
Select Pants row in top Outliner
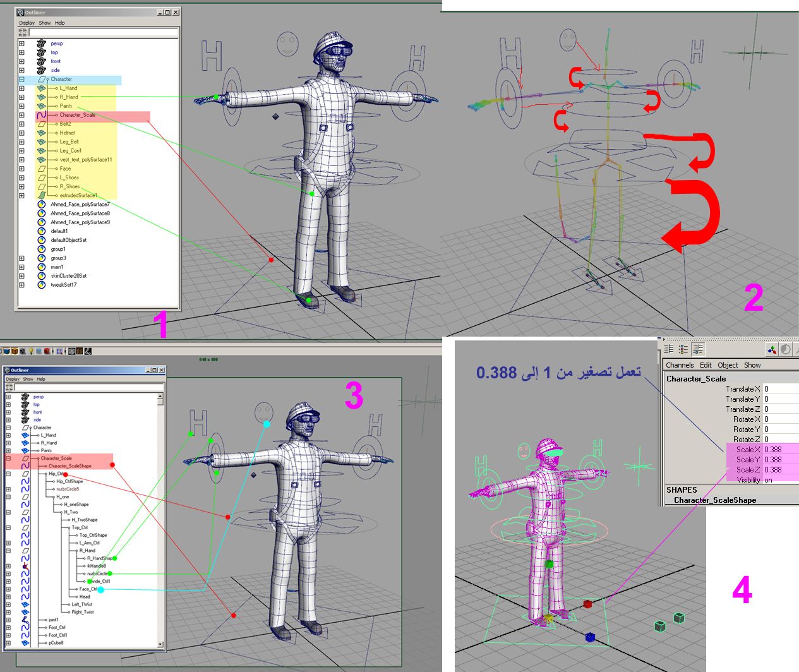(66, 106)
